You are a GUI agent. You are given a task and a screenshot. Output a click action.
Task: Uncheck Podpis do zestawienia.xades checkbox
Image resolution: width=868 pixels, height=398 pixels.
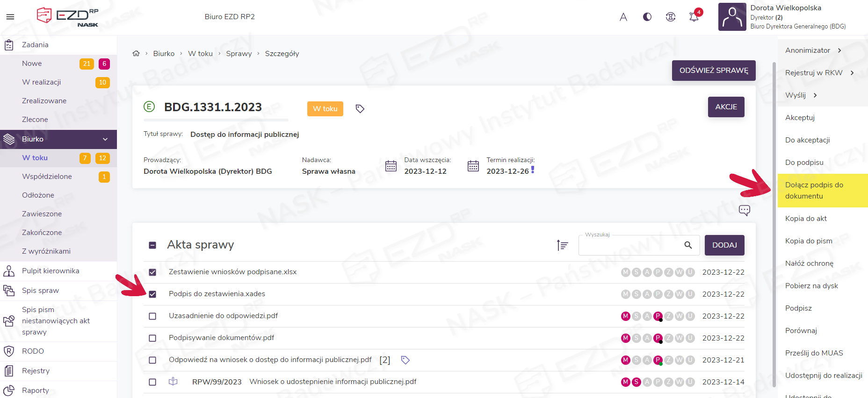(x=152, y=294)
